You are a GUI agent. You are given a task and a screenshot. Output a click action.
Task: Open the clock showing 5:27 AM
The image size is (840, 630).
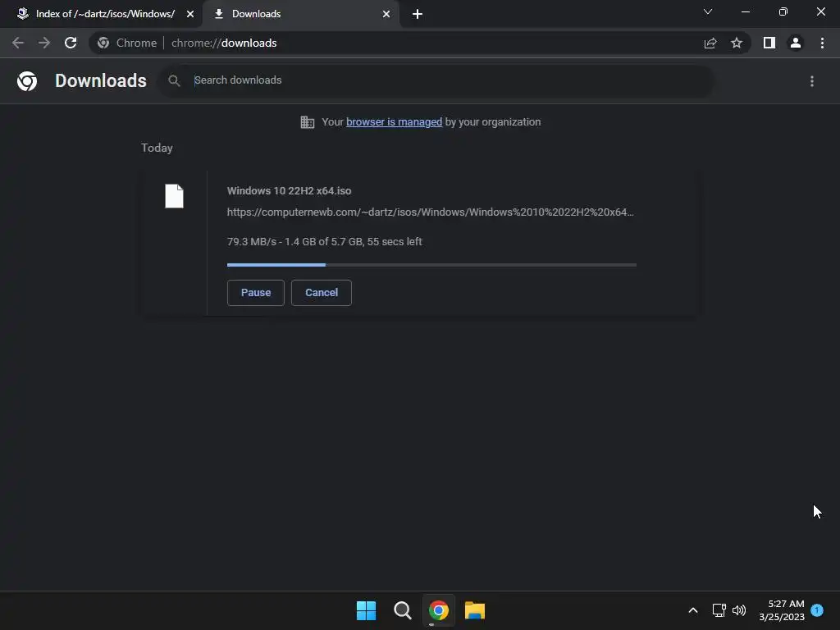(x=782, y=610)
